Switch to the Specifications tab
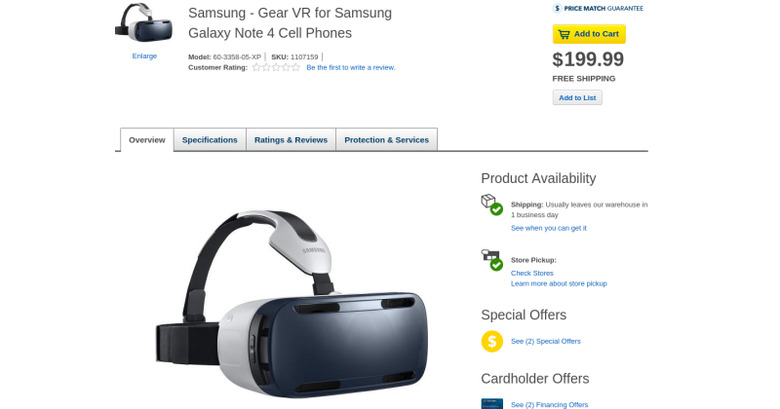 pos(209,140)
